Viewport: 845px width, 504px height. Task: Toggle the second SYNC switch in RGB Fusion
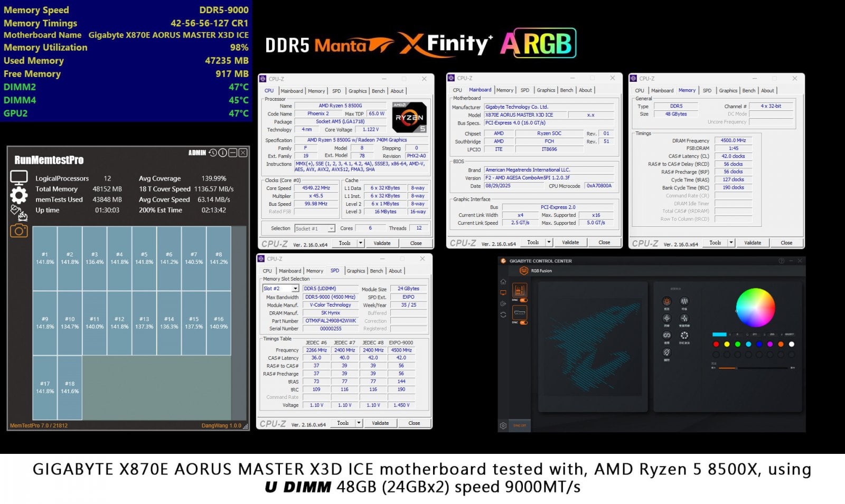[x=523, y=322]
